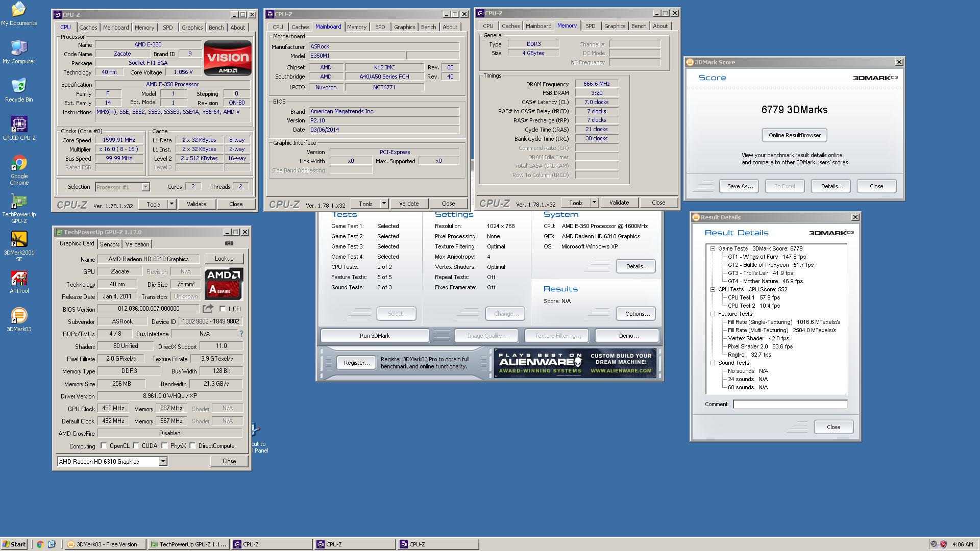Screen dimensions: 980x551
Task: Open SPD tab in Mainboard CPU-Z window
Action: point(380,27)
